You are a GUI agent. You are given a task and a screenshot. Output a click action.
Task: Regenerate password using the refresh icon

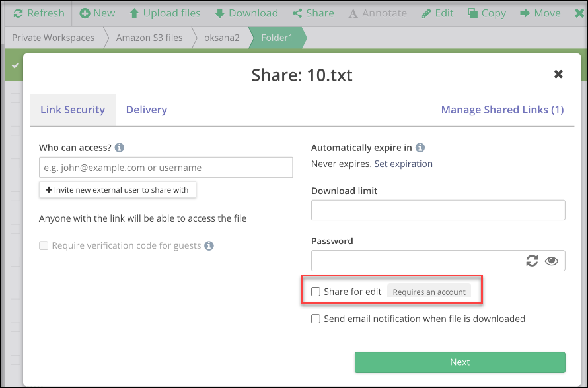pos(532,261)
